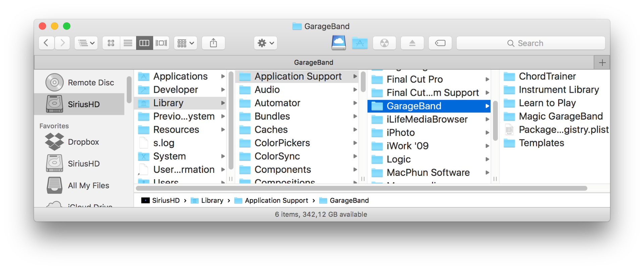
Task: Open the path list dropdown in toolbar
Action: pyautogui.click(x=86, y=43)
